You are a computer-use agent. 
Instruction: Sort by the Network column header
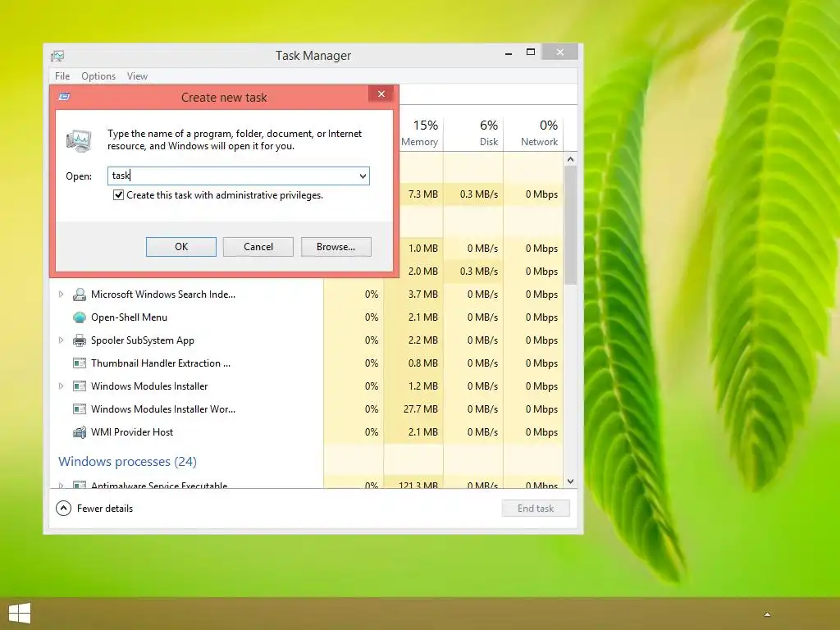[x=533, y=133]
